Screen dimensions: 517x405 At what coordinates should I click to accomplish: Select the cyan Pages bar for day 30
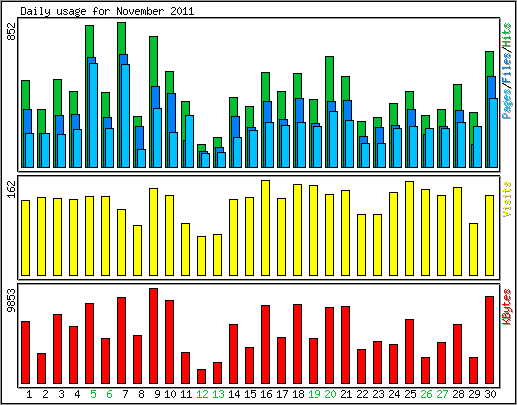coord(494,133)
